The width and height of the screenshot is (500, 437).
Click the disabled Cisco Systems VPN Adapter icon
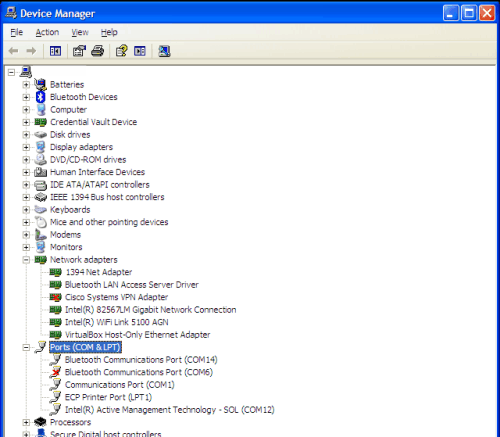(x=55, y=297)
